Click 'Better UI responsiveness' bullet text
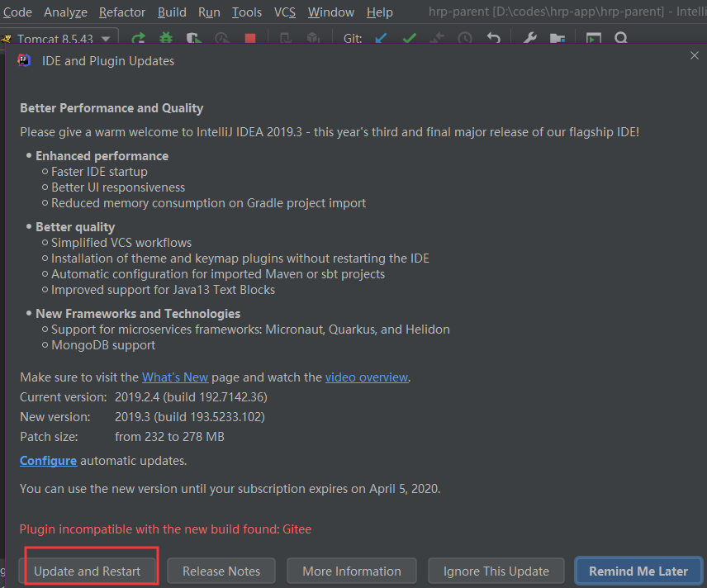The width and height of the screenshot is (707, 588). (118, 187)
